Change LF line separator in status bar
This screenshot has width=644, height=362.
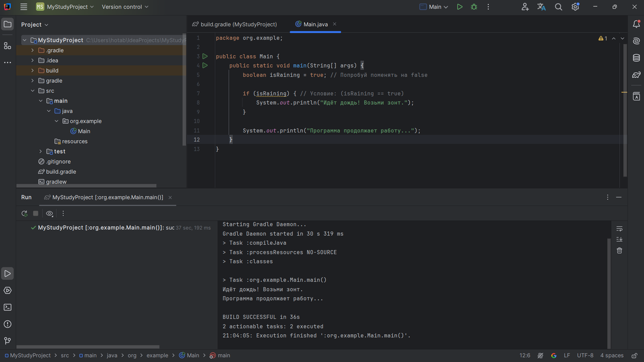pos(567,356)
